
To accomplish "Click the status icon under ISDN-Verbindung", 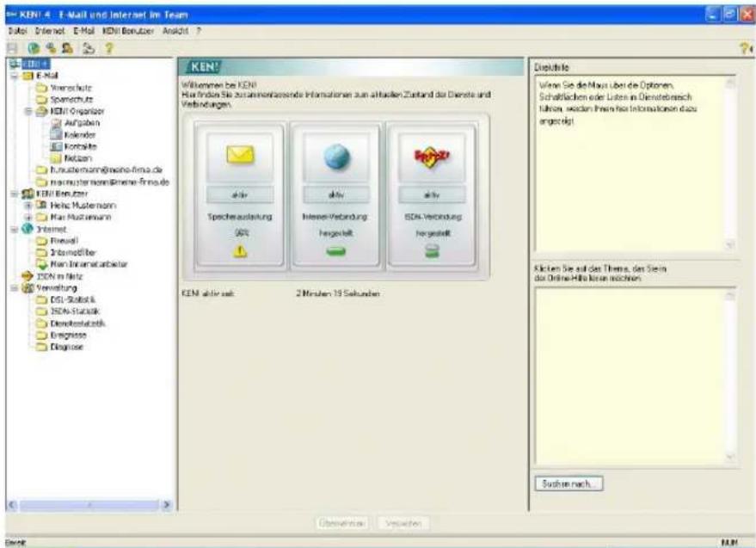I will [432, 251].
